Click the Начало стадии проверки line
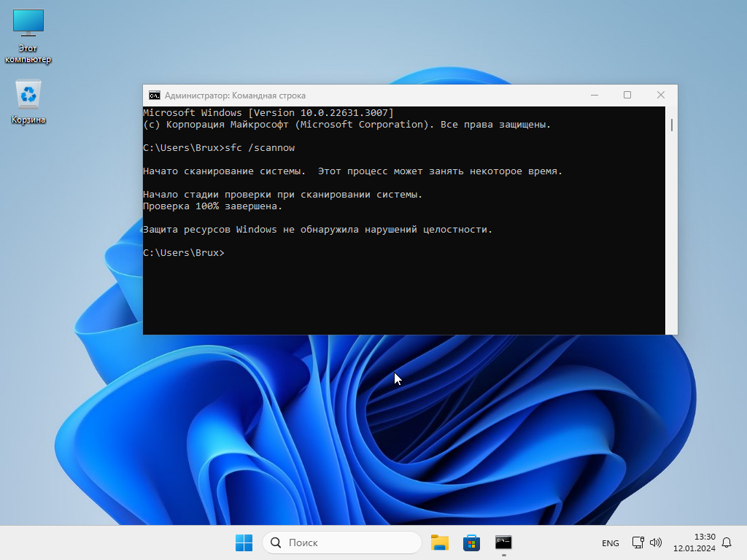Viewport: 747px width, 560px height. point(282,194)
